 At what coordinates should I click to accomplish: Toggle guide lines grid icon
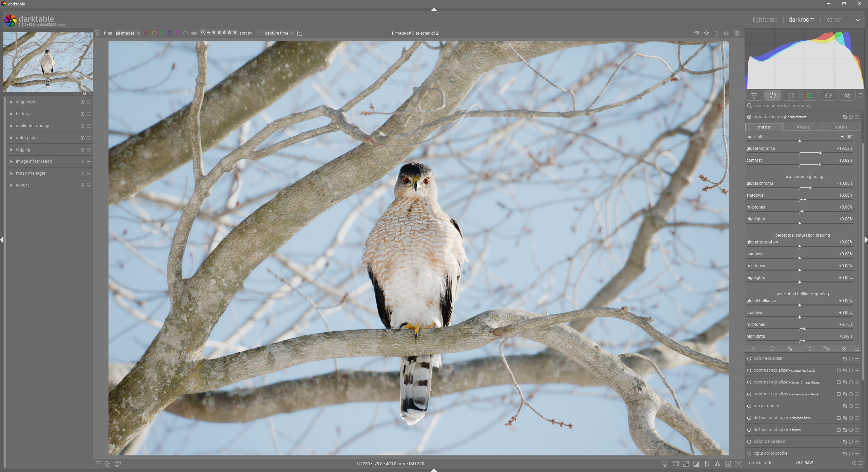point(728,464)
